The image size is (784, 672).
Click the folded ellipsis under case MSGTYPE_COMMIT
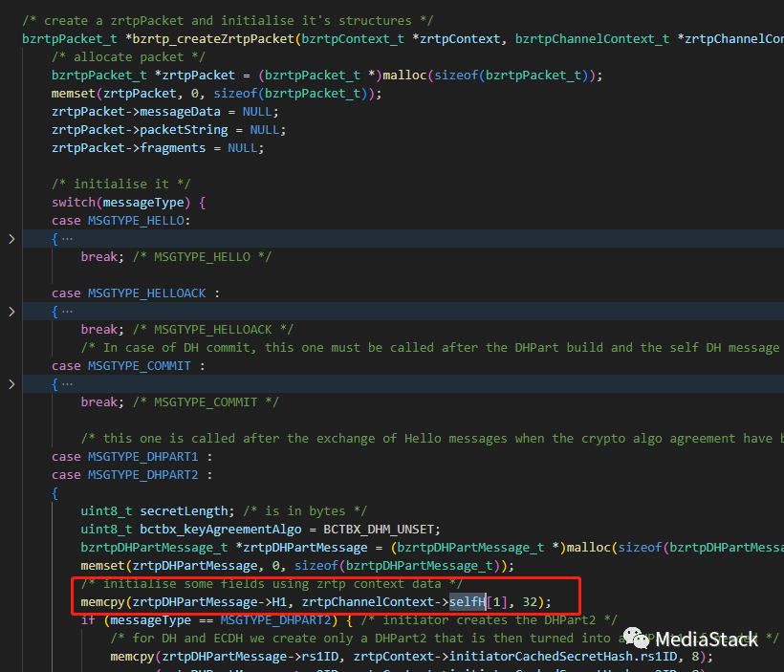(66, 384)
